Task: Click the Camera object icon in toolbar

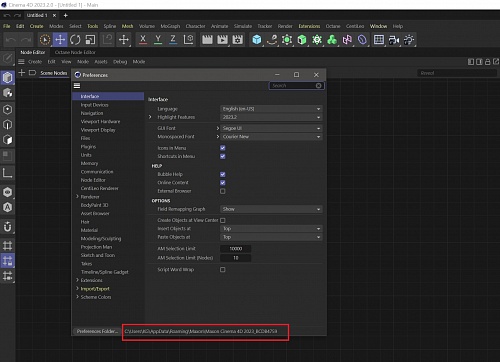Action: click(394, 40)
